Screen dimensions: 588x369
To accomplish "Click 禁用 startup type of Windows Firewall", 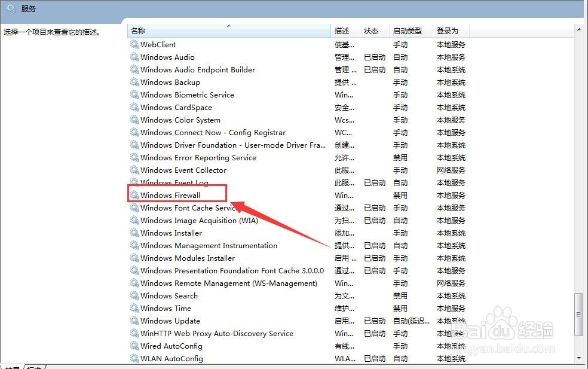I will (400, 195).
